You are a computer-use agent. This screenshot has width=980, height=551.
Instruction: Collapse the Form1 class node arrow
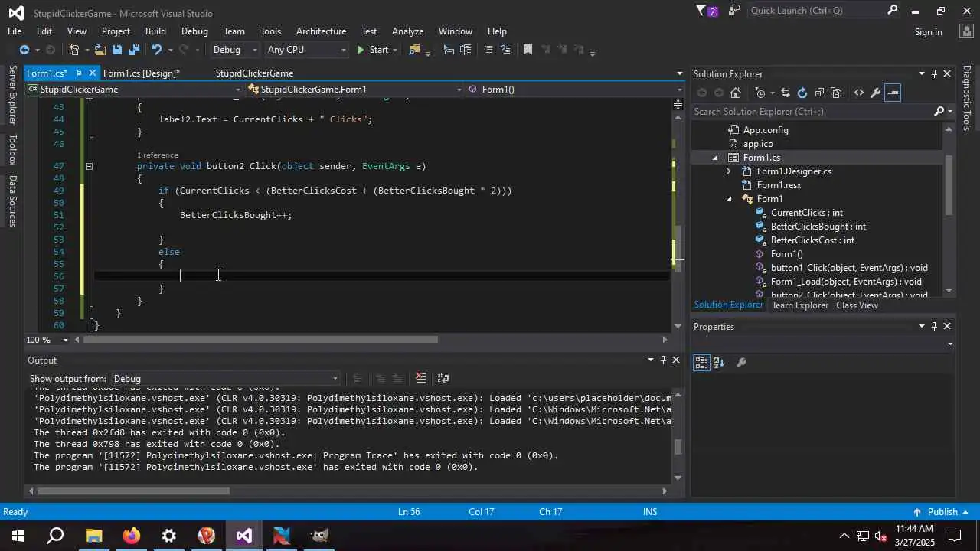click(729, 199)
